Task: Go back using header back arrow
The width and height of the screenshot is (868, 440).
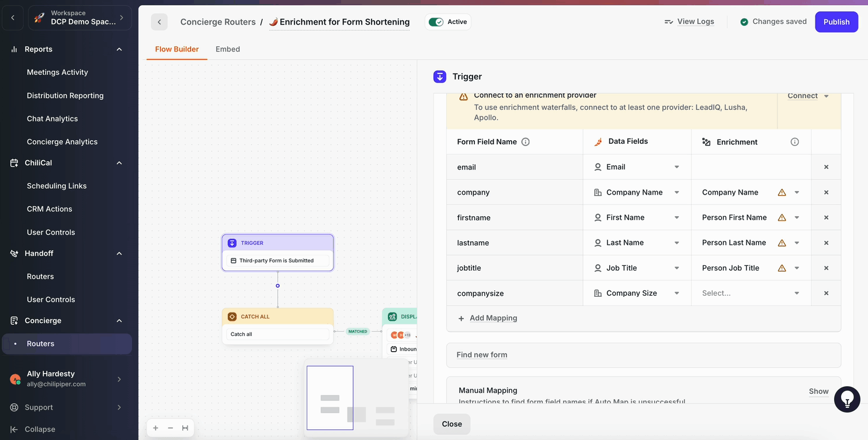Action: point(159,22)
